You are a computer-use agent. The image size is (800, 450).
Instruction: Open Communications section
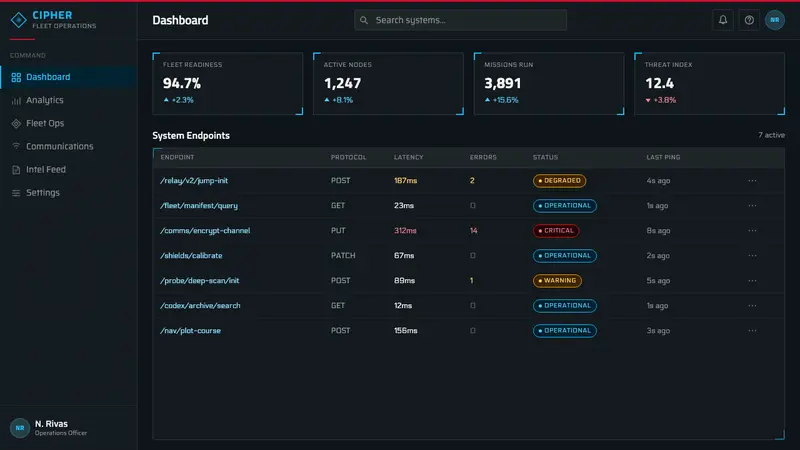click(x=68, y=146)
